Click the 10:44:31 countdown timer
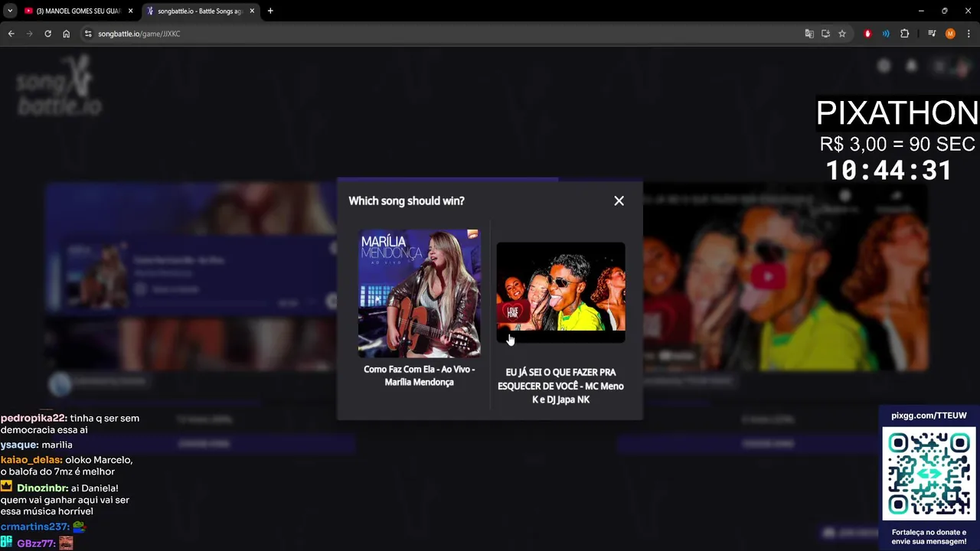This screenshot has width=980, height=551. click(x=889, y=171)
